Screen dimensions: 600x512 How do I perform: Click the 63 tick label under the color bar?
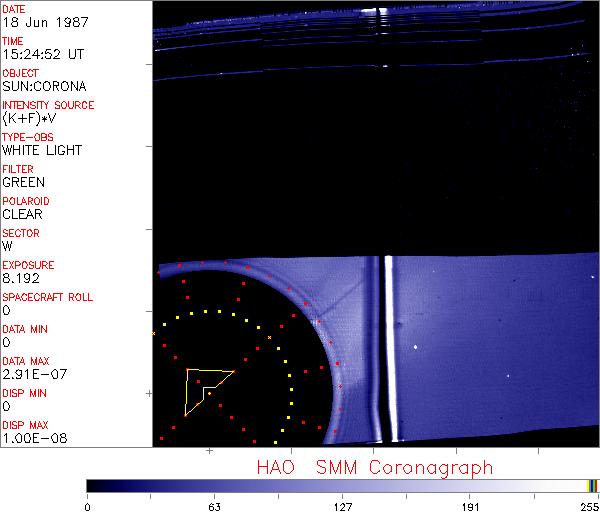pyautogui.click(x=214, y=506)
